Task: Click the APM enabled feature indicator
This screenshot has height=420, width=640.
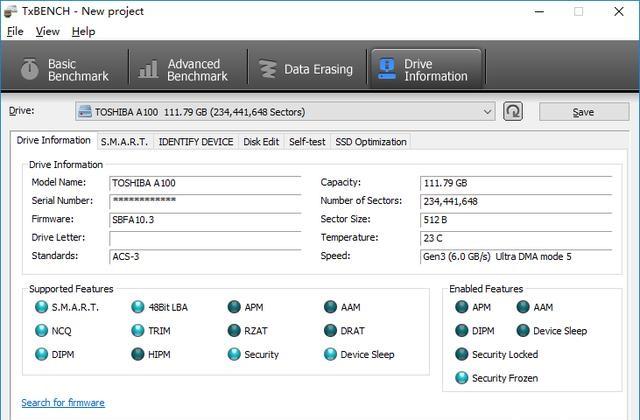Action: 462,307
